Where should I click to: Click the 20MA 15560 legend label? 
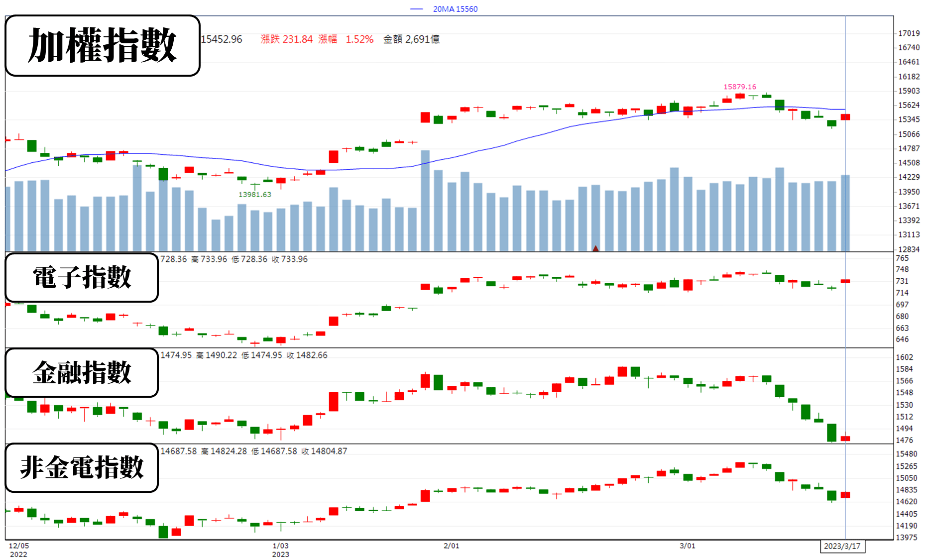[x=455, y=9]
